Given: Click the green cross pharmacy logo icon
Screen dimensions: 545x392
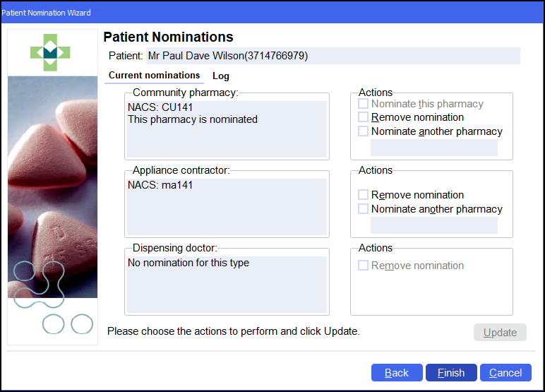Looking at the screenshot, I should (51, 52).
